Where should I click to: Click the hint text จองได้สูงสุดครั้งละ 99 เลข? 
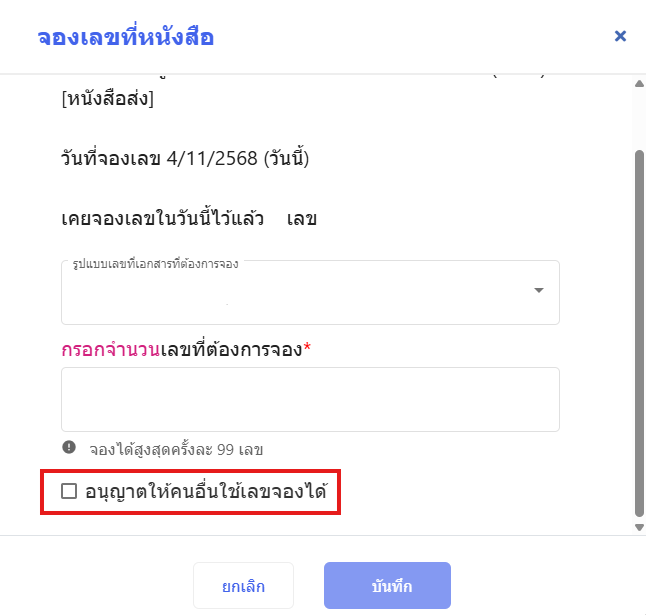coord(176,449)
